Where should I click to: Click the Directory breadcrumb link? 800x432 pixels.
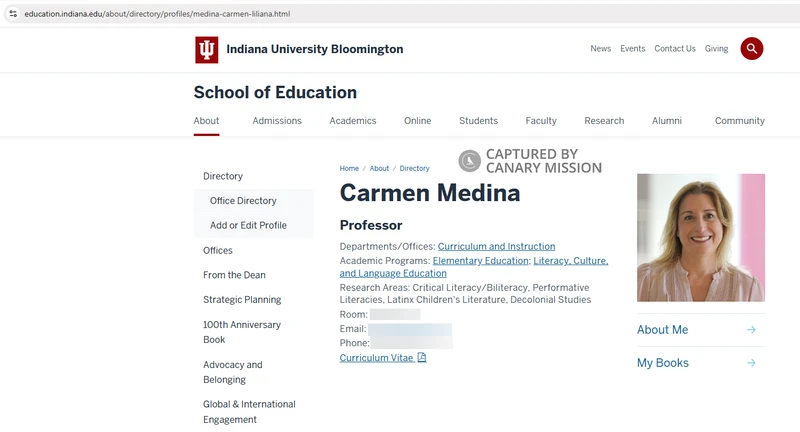(414, 168)
